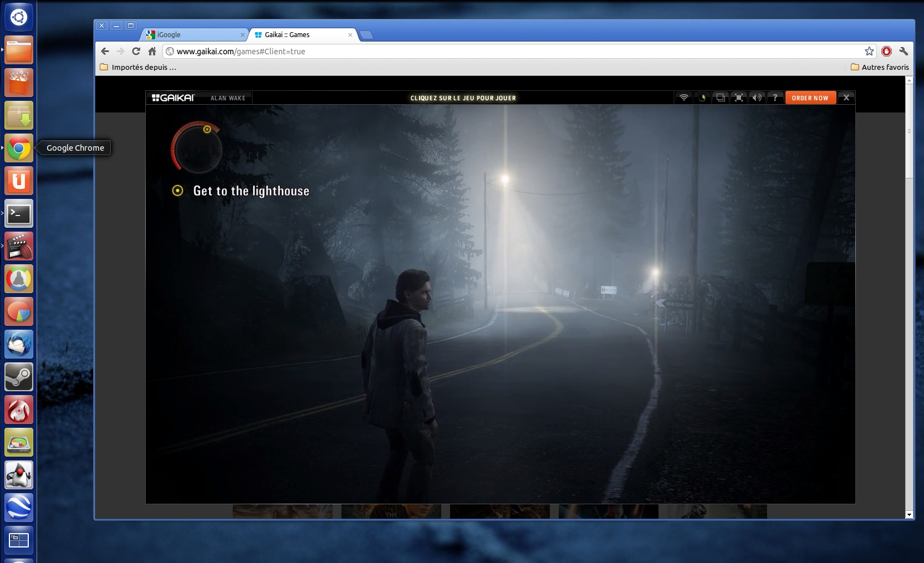Image resolution: width=924 pixels, height=563 pixels.
Task: Switch to the iGoogle tab
Action: pos(194,34)
